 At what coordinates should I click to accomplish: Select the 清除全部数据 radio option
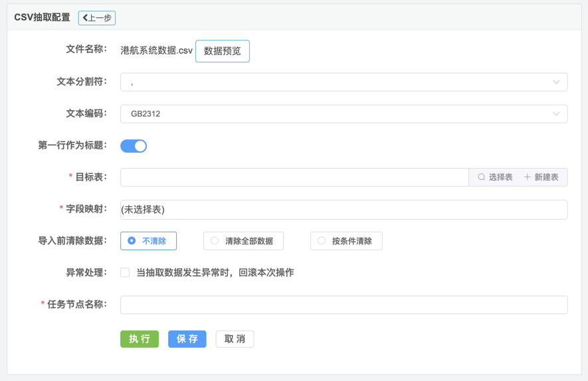(243, 241)
